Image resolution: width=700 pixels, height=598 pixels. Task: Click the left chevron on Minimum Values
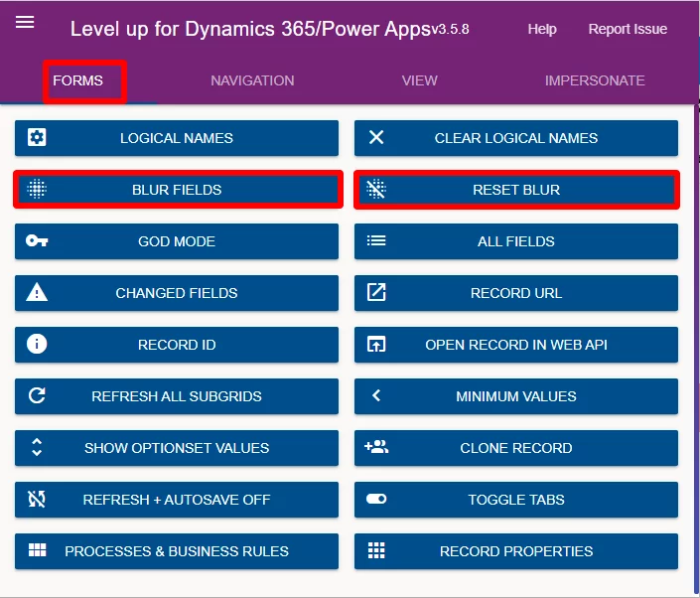pyautogui.click(x=376, y=395)
